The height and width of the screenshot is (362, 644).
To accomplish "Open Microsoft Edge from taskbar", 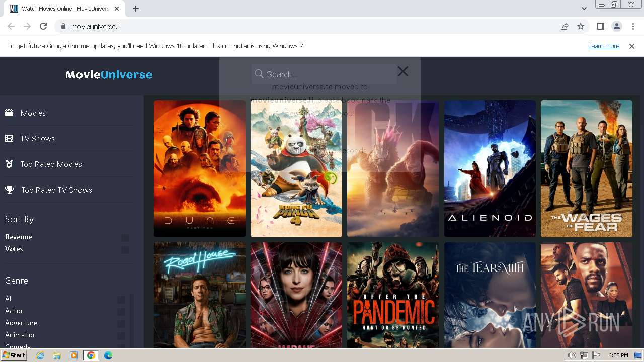I will tap(108, 355).
